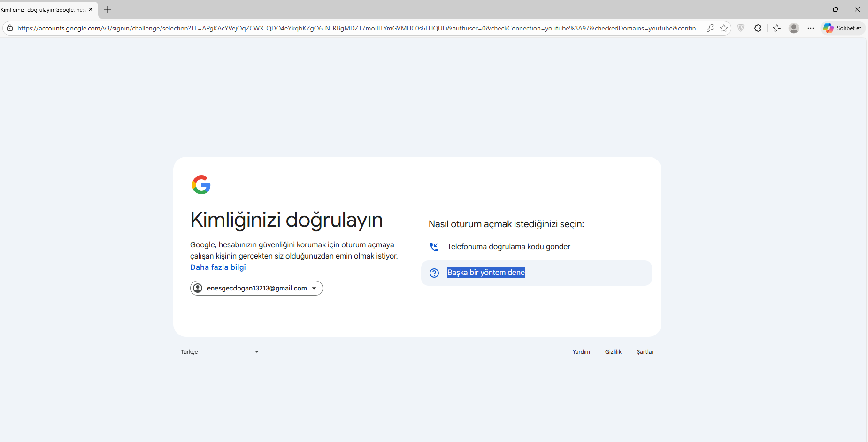Viewport: 868px width, 442px height.
Task: Open the tracking prevention shield icon
Action: (x=741, y=28)
